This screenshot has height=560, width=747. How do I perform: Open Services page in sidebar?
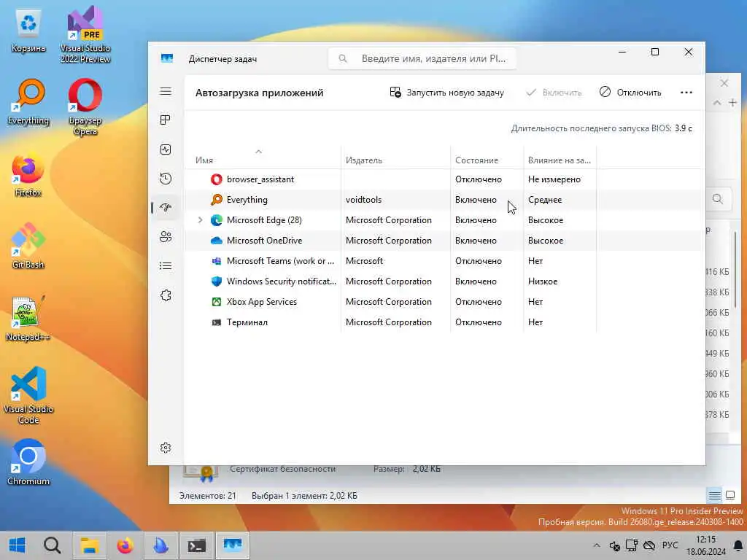click(x=166, y=295)
